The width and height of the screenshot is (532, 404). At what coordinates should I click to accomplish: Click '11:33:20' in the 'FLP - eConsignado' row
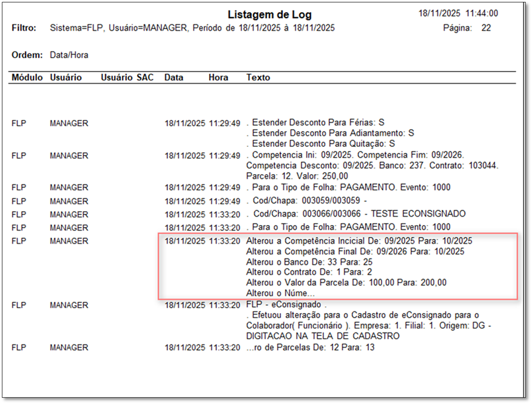click(x=224, y=305)
